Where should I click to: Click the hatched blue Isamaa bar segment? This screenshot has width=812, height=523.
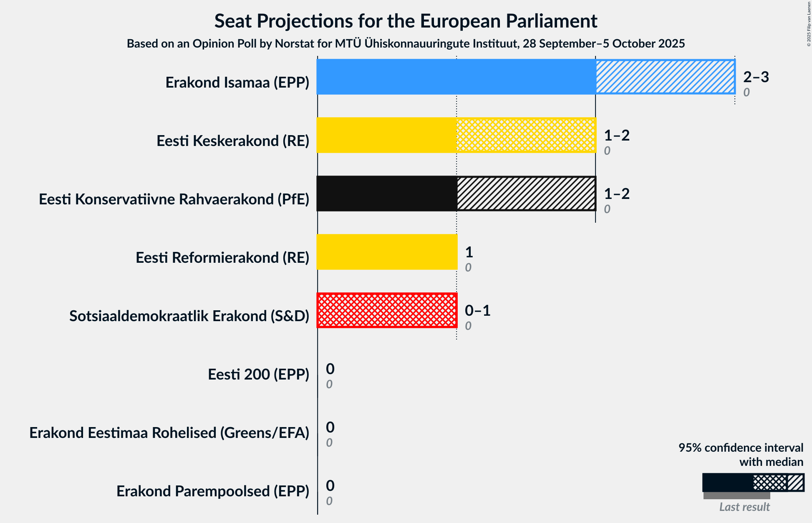(665, 77)
